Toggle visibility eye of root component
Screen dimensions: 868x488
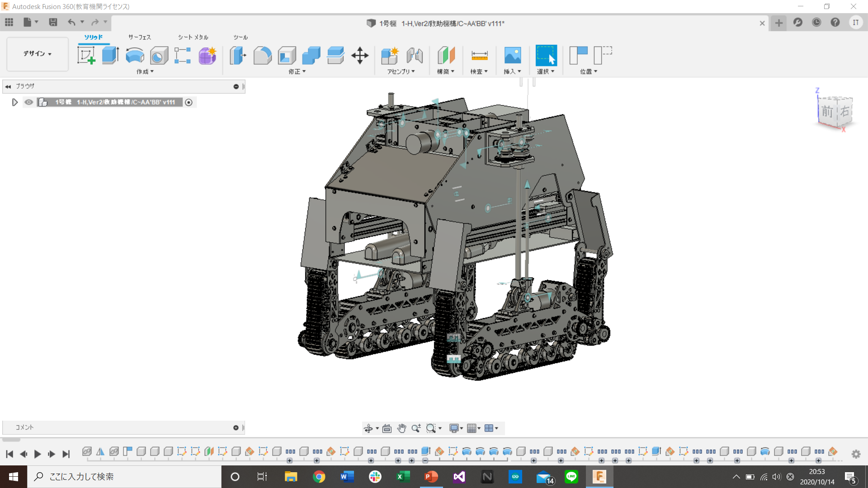[x=29, y=102]
